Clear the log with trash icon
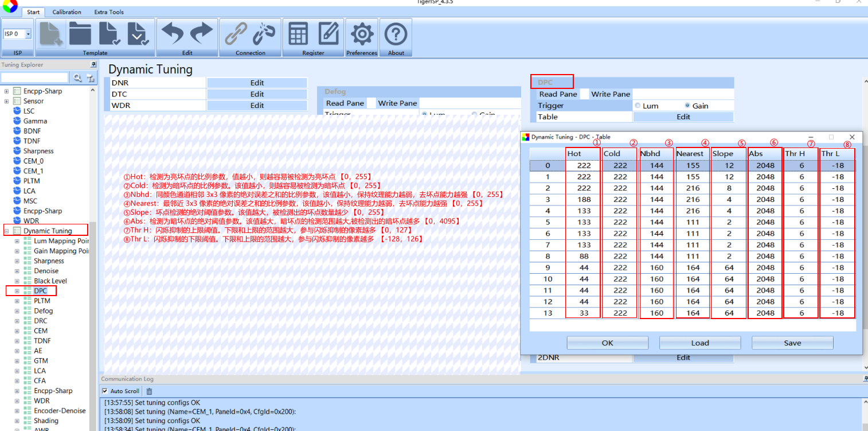The image size is (868, 431). (x=149, y=391)
